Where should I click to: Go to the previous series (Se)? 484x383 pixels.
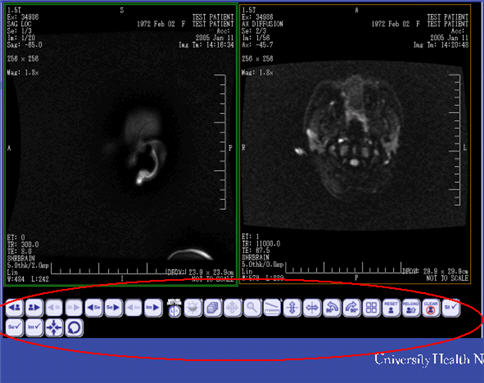(94, 308)
